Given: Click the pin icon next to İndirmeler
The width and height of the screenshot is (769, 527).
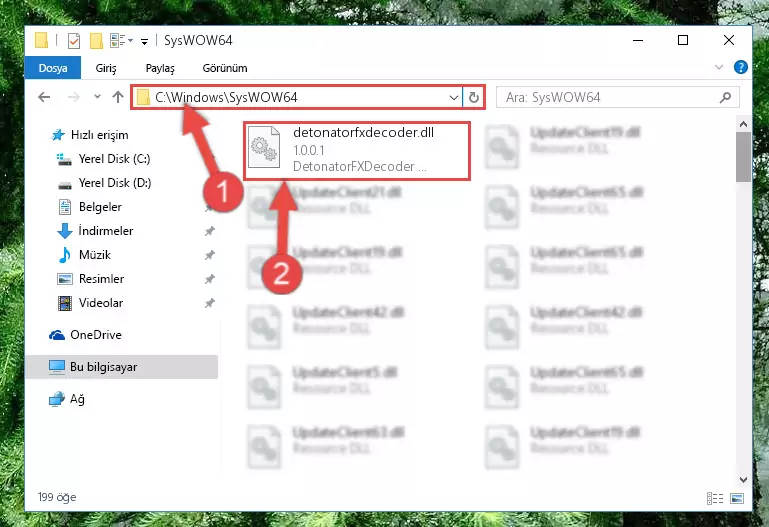Looking at the screenshot, I should pyautogui.click(x=209, y=231).
